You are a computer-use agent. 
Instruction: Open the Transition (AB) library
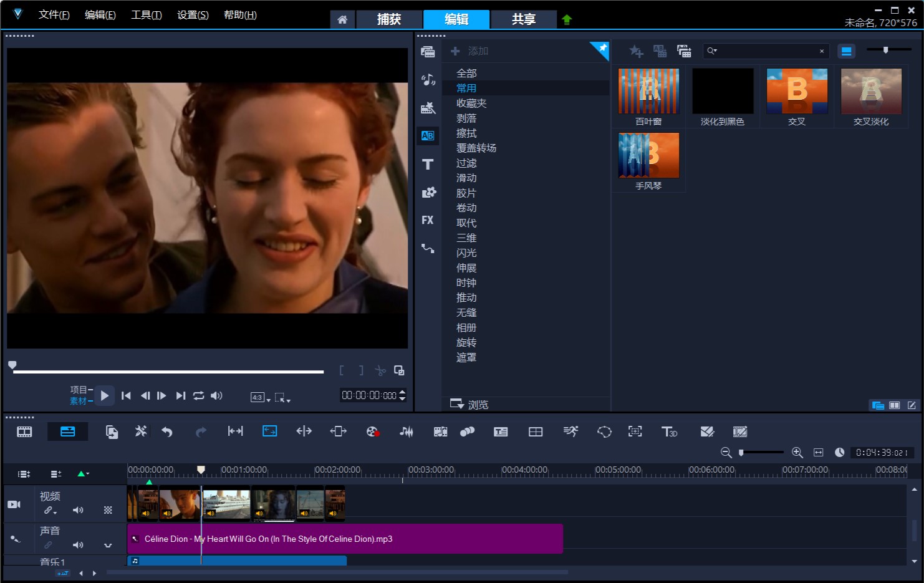coord(428,136)
